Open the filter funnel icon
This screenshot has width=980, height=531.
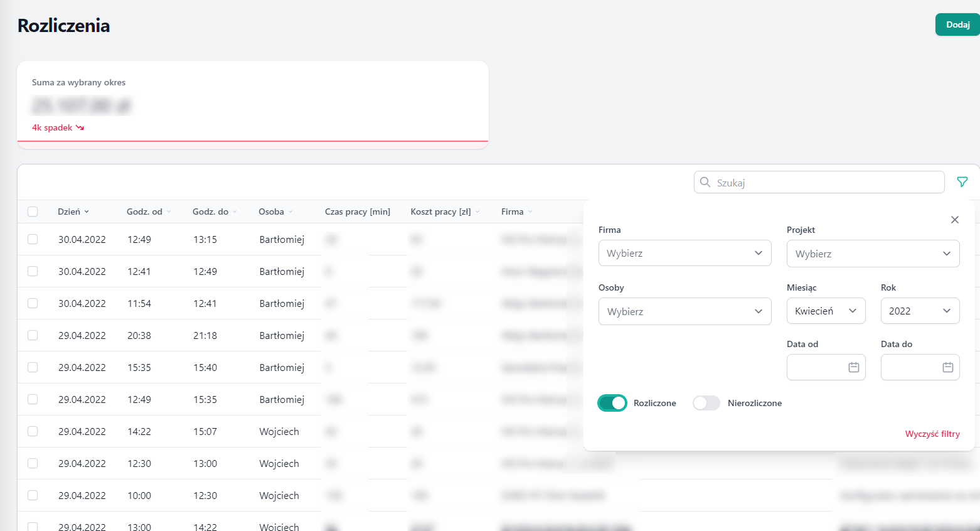pyautogui.click(x=962, y=182)
